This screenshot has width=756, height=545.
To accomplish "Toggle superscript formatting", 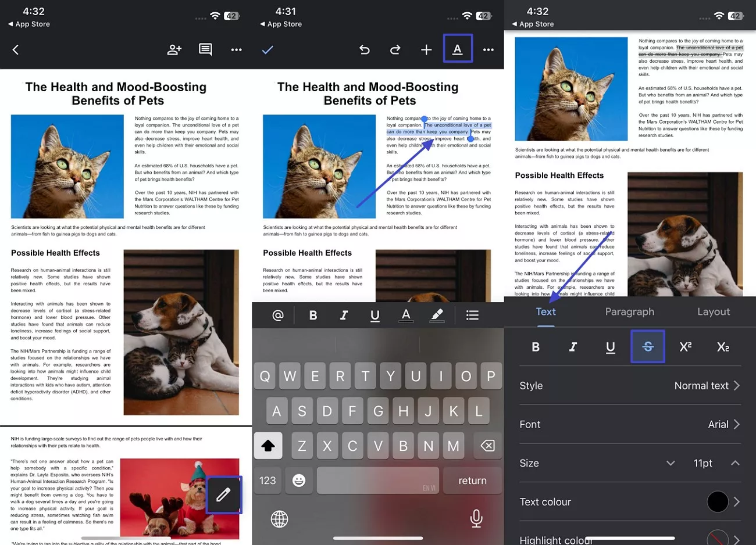I will click(685, 347).
